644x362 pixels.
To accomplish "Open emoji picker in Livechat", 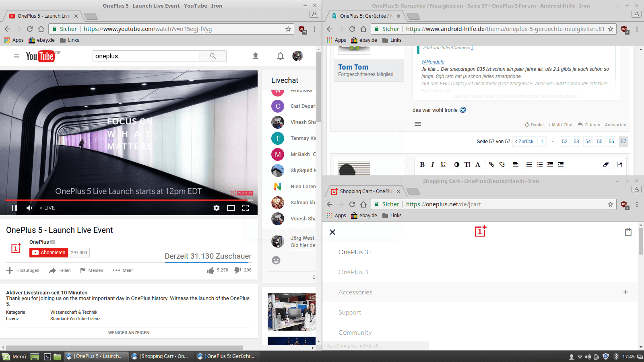I will point(276,260).
